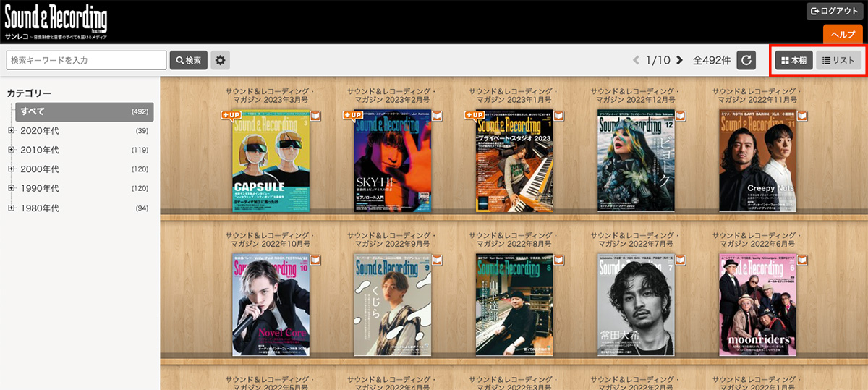Click the 2022年6月号 cover's book icon
868x390 pixels.
(802, 260)
